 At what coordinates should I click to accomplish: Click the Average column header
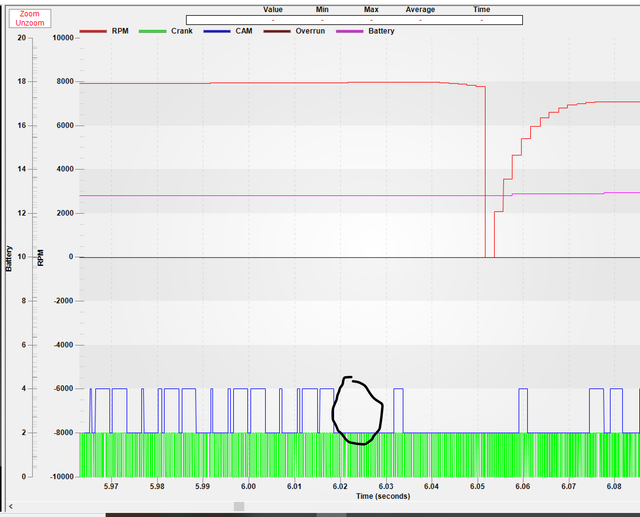pos(420,9)
